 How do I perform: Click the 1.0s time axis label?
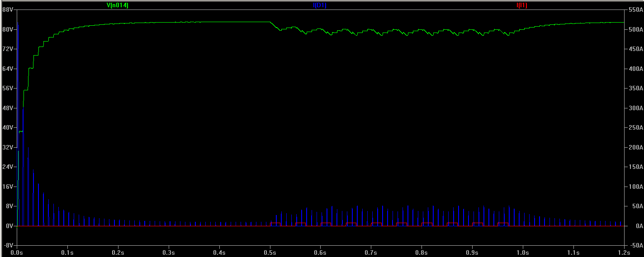point(523,253)
